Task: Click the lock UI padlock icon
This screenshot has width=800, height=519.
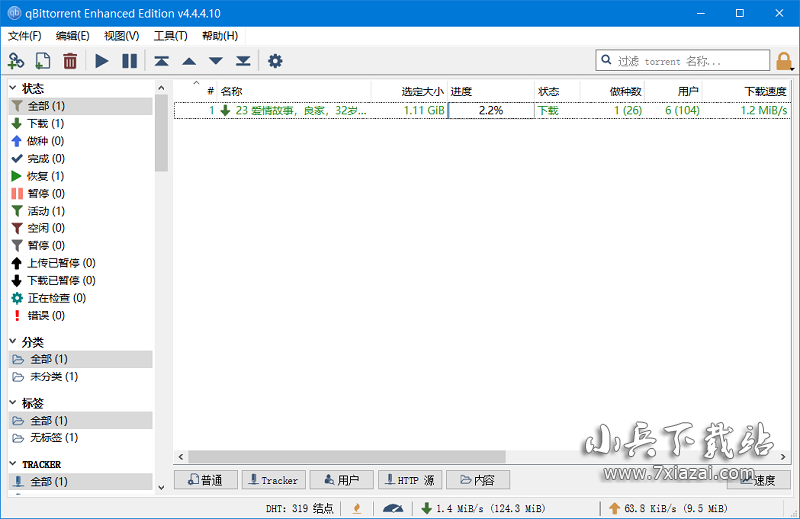Action: [784, 61]
